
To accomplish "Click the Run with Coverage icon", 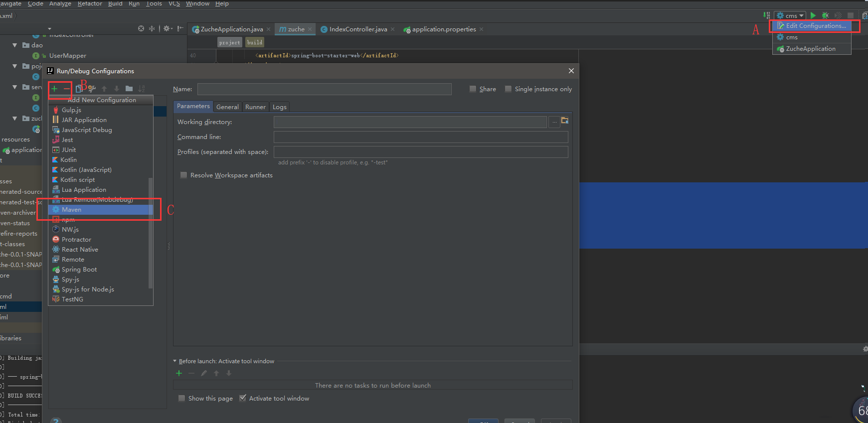I will tap(838, 15).
